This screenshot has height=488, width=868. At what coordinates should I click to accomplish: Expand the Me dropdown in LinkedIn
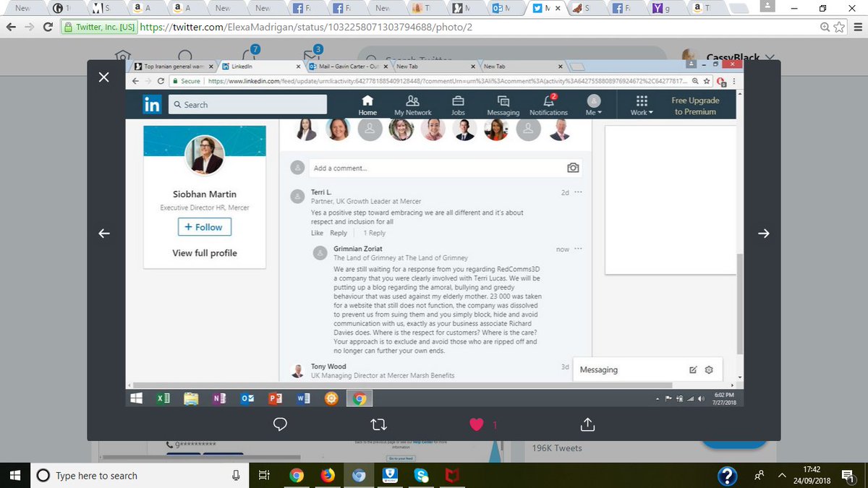pyautogui.click(x=593, y=106)
